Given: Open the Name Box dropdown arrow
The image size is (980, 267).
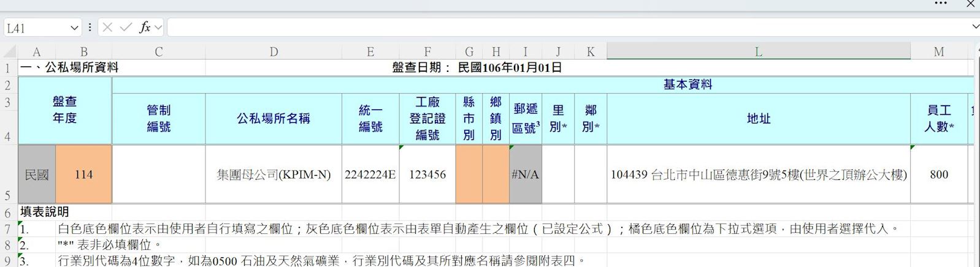Looking at the screenshot, I should pos(74,28).
